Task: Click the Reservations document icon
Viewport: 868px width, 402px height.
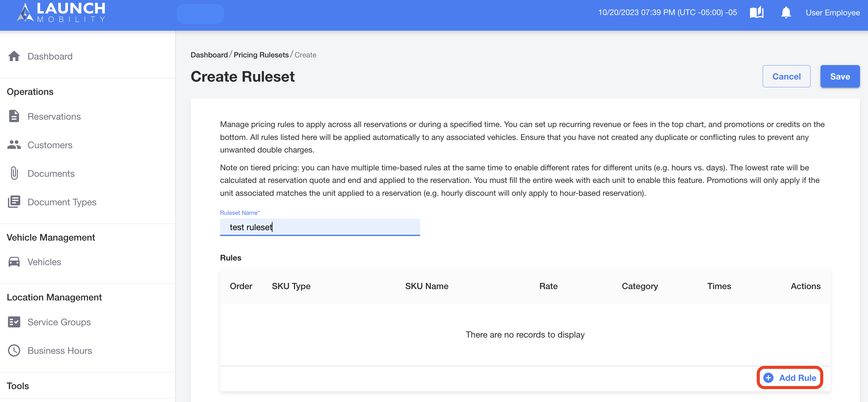Action: (14, 116)
